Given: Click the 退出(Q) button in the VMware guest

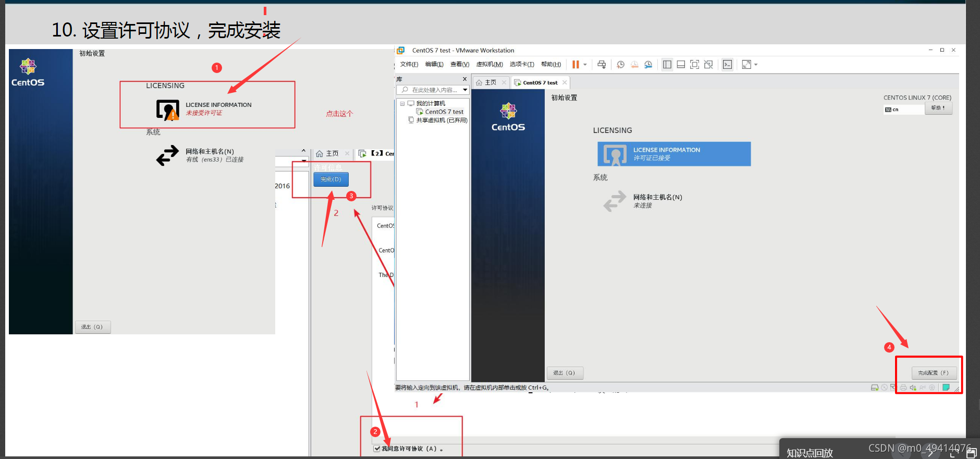Looking at the screenshot, I should [x=565, y=373].
